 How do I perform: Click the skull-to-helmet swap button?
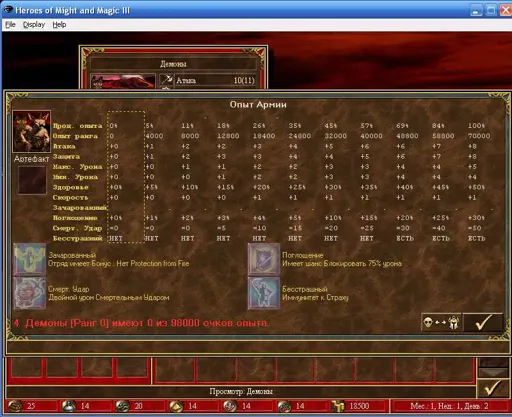pos(441,322)
